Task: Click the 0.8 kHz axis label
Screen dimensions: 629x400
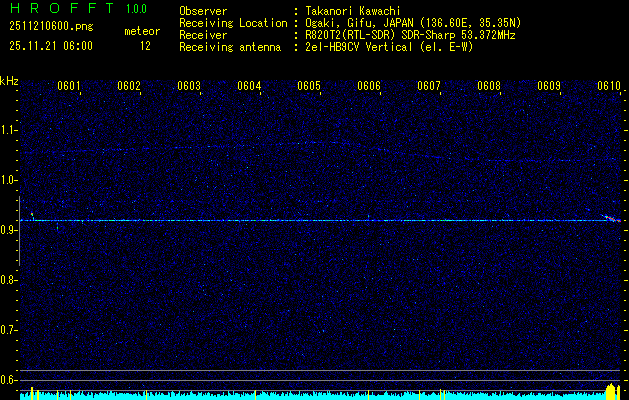Action: point(8,280)
